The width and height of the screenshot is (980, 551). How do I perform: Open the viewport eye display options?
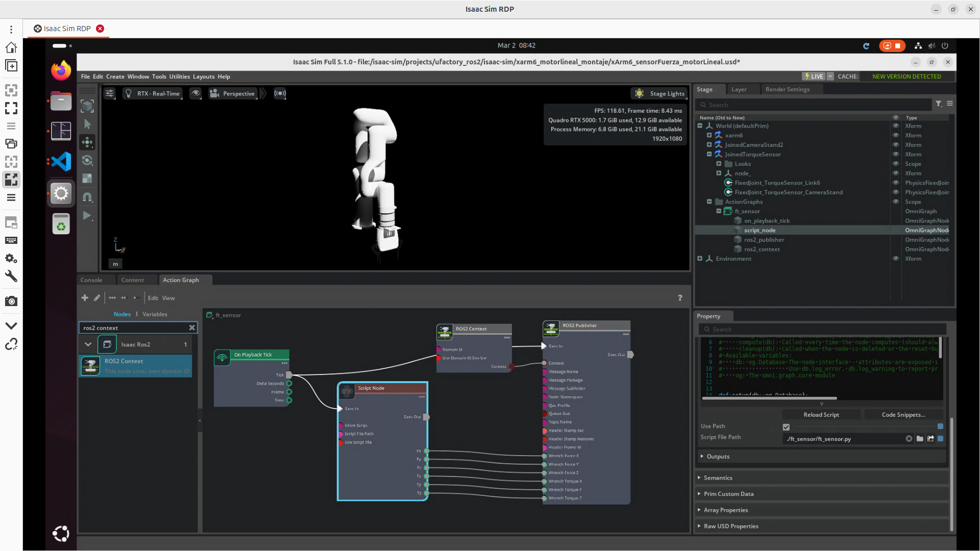pyautogui.click(x=195, y=93)
